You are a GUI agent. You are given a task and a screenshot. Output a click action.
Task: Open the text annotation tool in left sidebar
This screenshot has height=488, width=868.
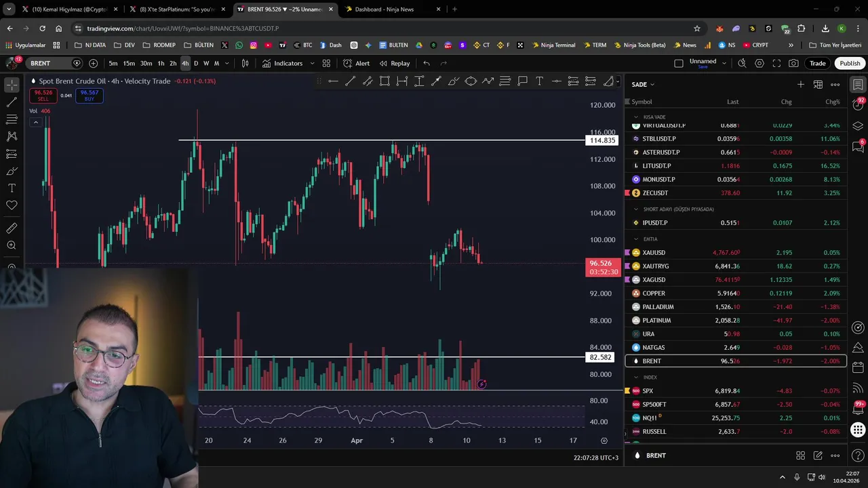[12, 188]
